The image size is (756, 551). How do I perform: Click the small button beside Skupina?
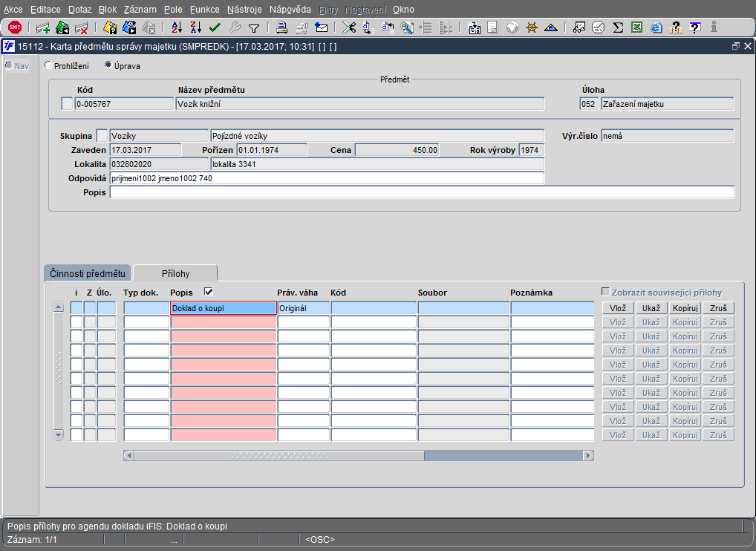[x=102, y=136]
